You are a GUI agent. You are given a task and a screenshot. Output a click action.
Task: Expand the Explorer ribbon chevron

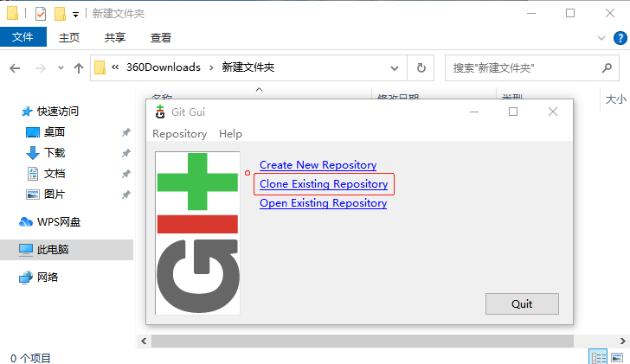point(601,38)
